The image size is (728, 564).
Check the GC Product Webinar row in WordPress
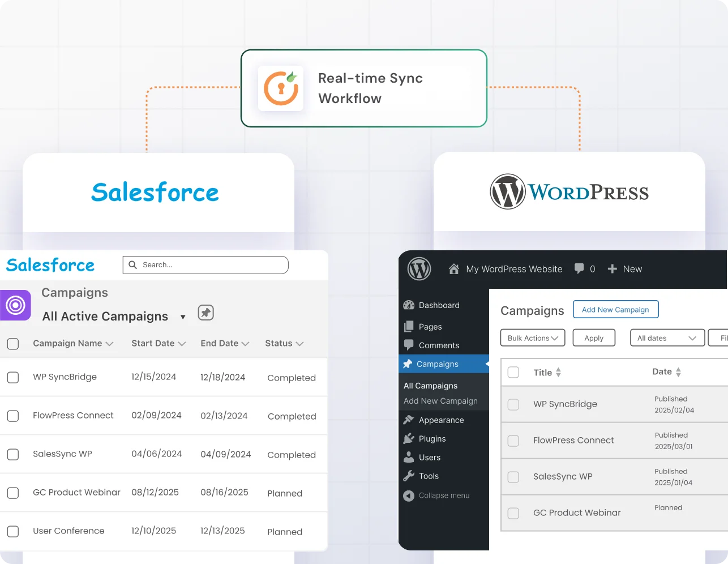[513, 513]
